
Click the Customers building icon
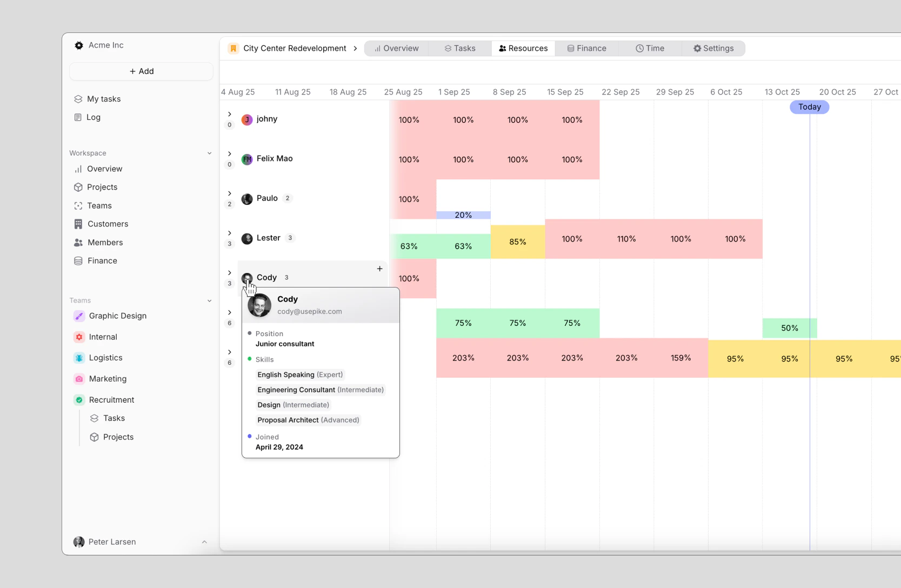coord(78,224)
